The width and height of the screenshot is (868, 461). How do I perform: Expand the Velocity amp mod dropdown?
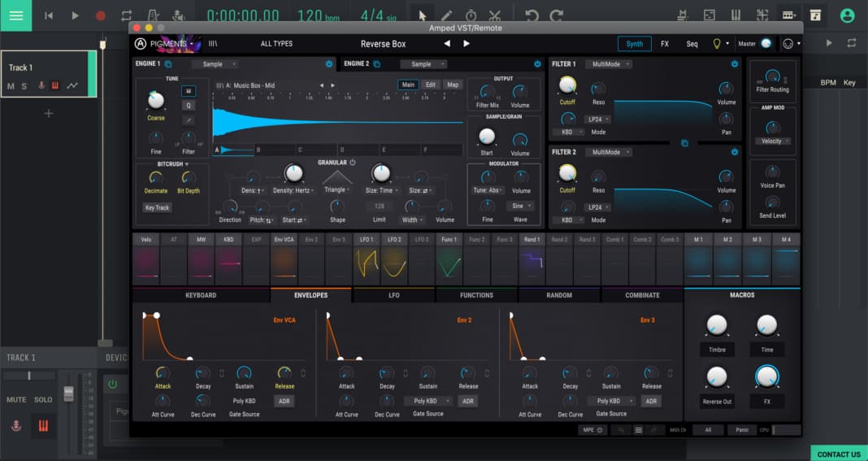(x=773, y=141)
